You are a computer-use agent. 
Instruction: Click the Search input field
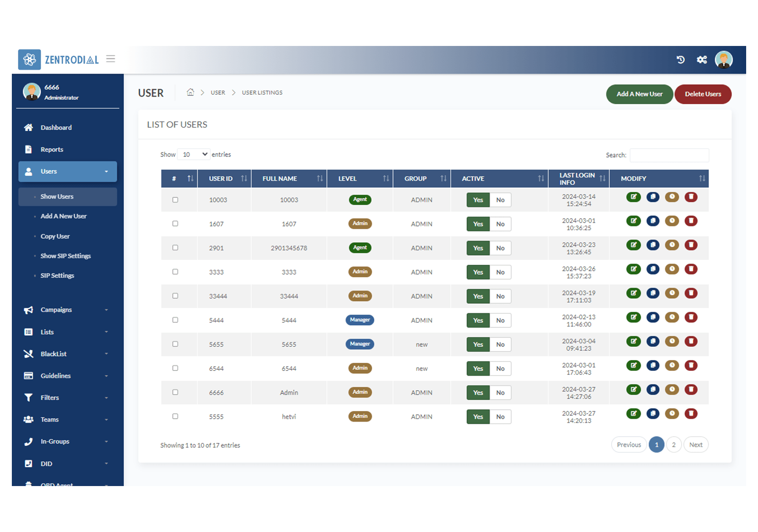click(669, 155)
